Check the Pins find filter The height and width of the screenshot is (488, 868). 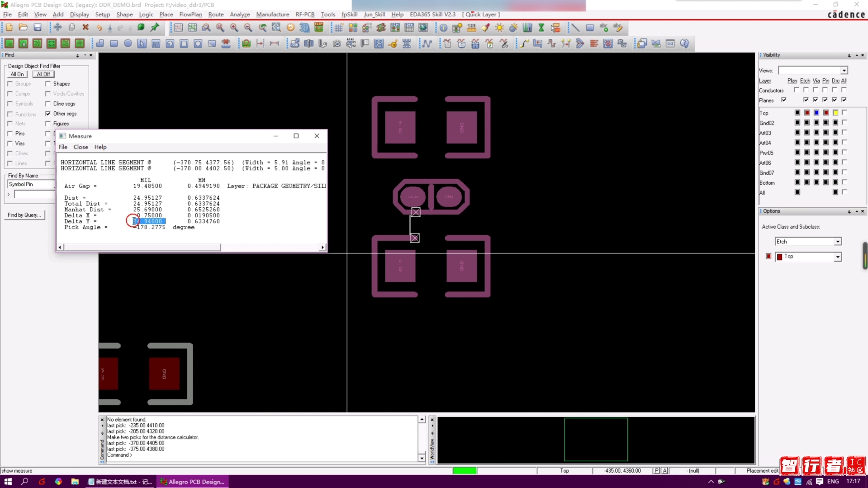pyautogui.click(x=10, y=134)
